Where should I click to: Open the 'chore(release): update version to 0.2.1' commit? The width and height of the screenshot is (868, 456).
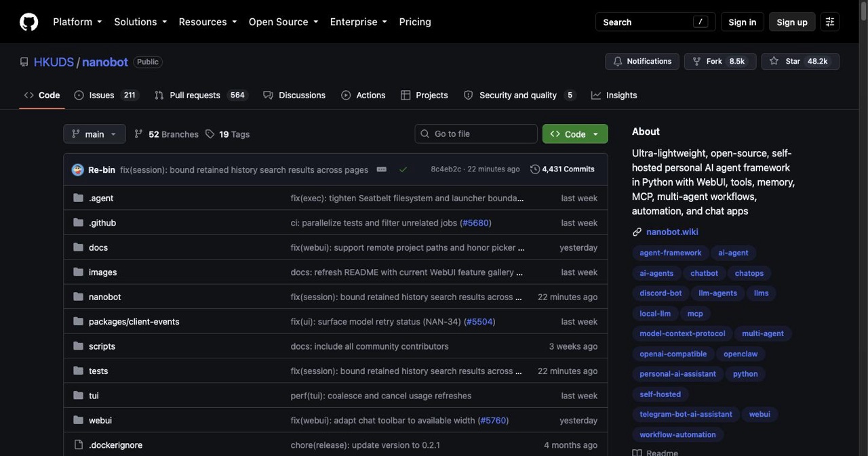tap(366, 445)
